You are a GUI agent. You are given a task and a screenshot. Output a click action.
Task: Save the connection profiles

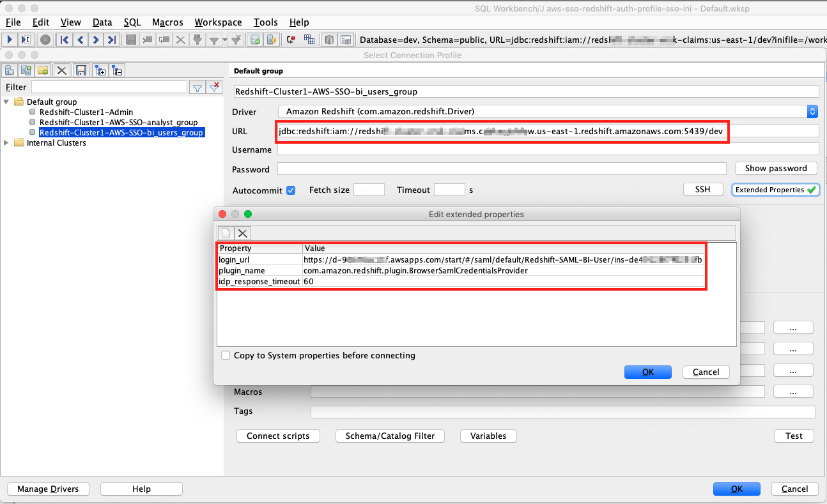pos(81,70)
